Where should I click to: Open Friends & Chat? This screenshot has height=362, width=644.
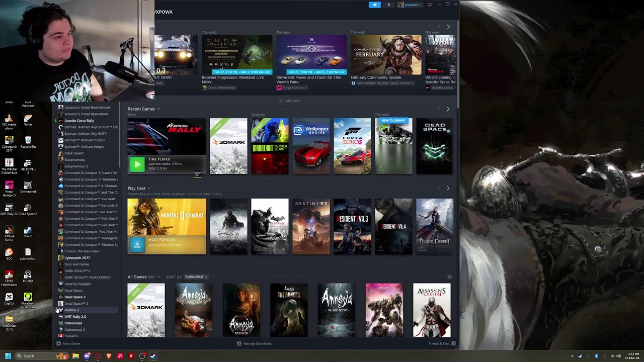[442, 343]
